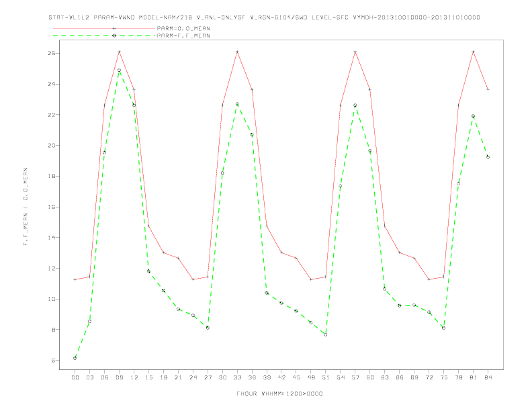
Task: Click x-axis tick label 66
Action: (400, 377)
